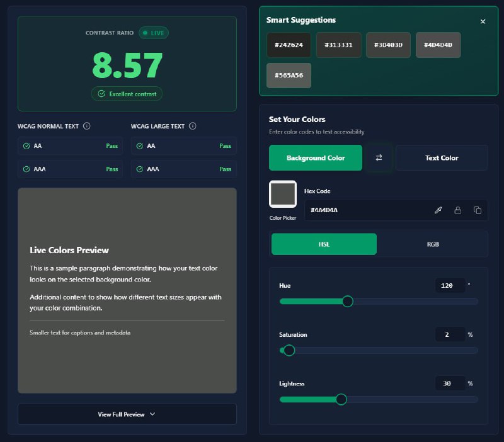The height and width of the screenshot is (442, 504).
Task: Open the Color Picker swatch
Action: 283,194
